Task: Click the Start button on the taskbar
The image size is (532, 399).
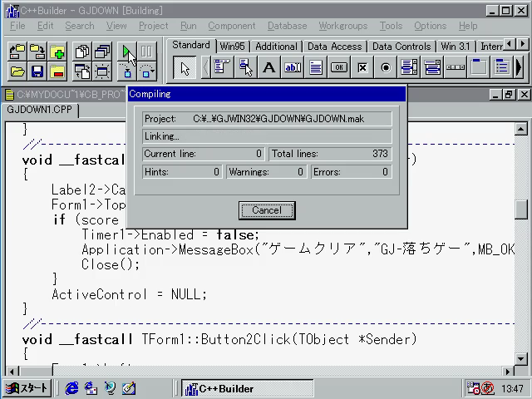Action: [x=27, y=388]
